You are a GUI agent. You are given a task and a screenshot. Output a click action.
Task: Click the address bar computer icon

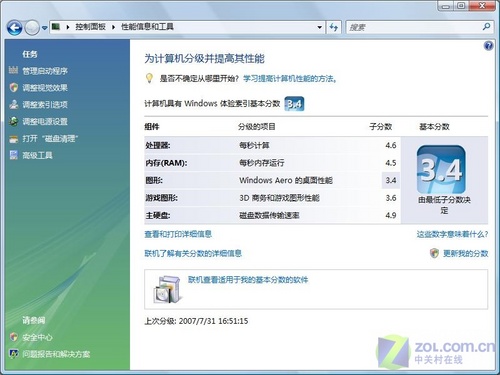tap(56, 27)
